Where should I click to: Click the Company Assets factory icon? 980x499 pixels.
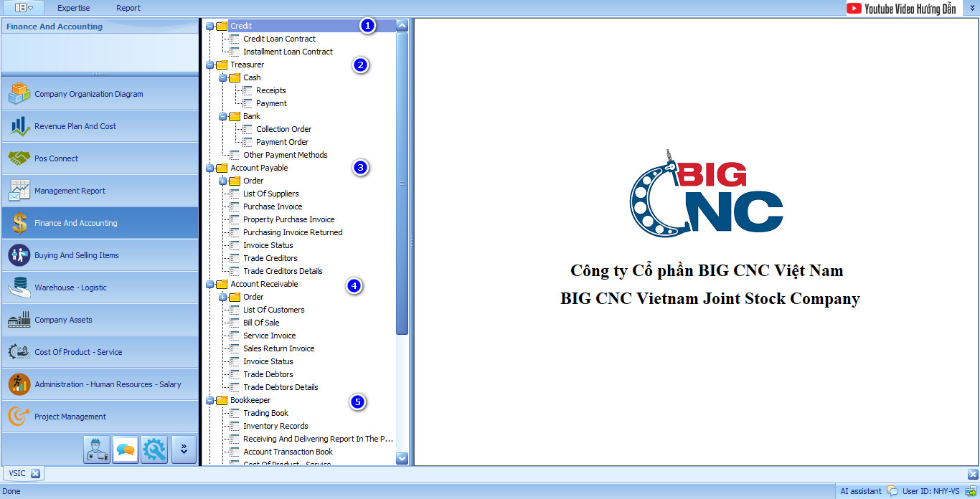click(19, 320)
